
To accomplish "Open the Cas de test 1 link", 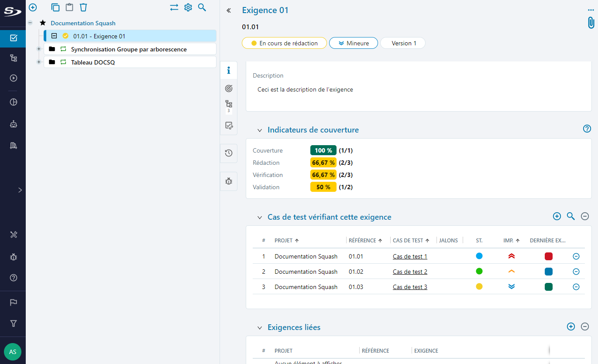I will click(410, 256).
